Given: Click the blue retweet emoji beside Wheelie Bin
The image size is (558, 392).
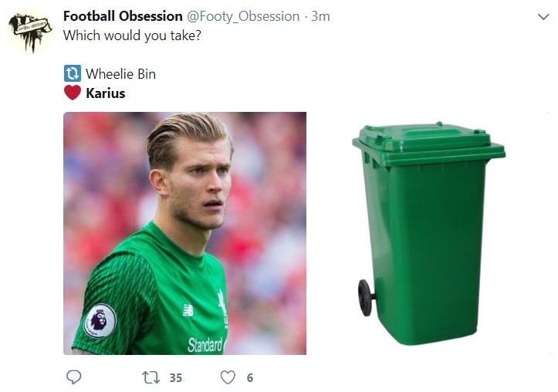Looking at the screenshot, I should point(72,74).
